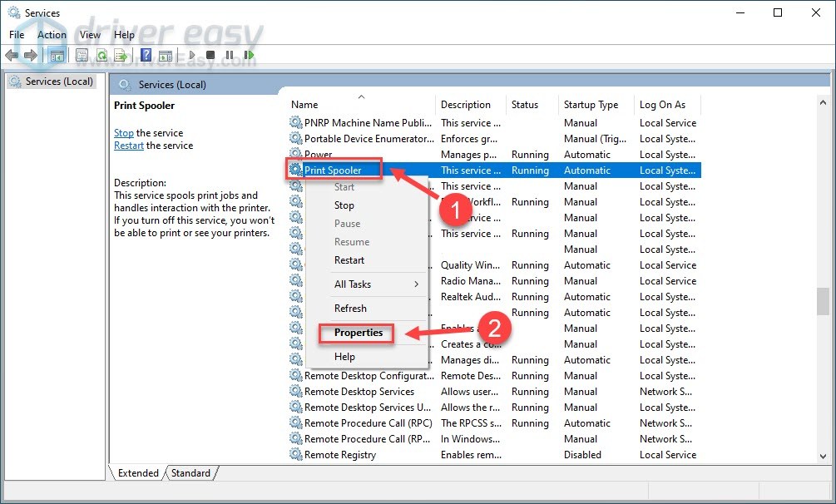Choose Properties from the context menu
Screen dimensions: 836x504
359,333
